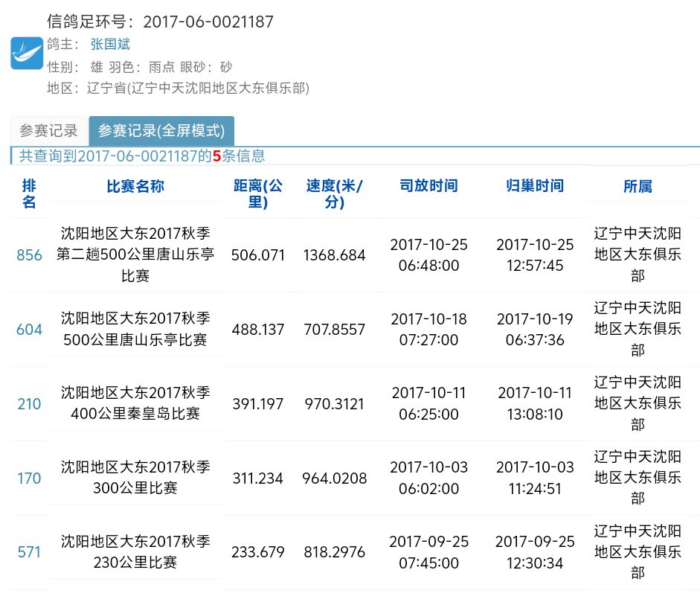Click return time 2017-10-19 06:37:36
This screenshot has width=700, height=605.
click(535, 330)
